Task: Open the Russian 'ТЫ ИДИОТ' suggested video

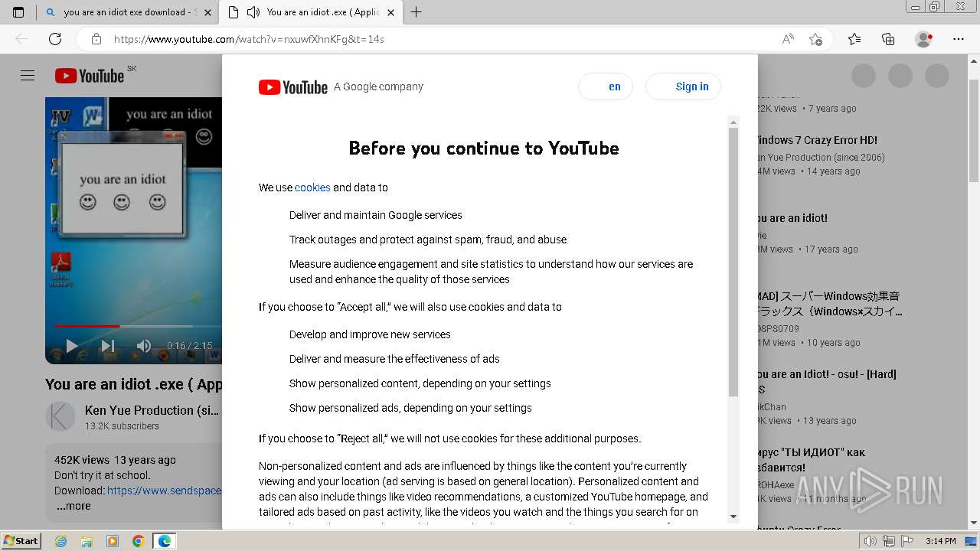Action: 812,460
